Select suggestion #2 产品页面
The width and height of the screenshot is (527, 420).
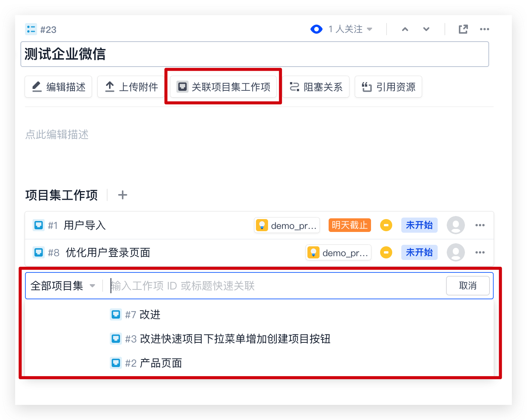pos(259,363)
